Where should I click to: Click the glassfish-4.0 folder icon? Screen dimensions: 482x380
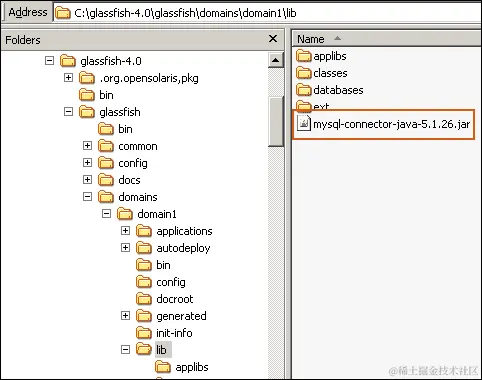point(68,61)
